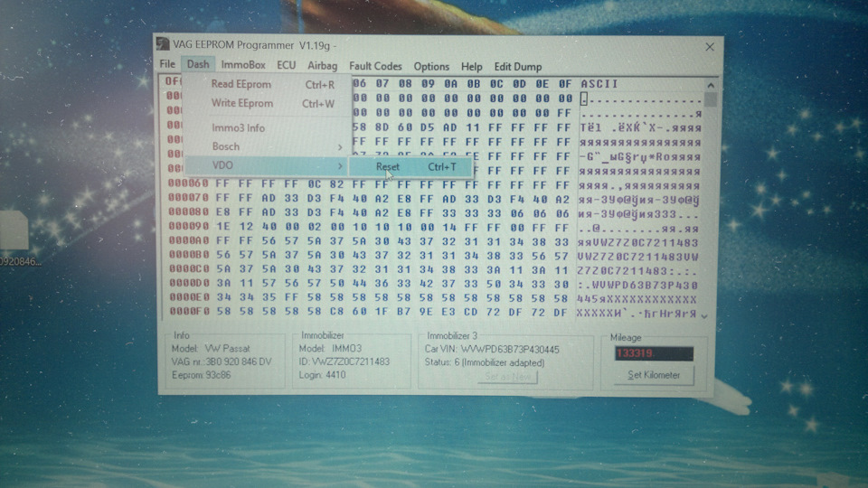Click ID: VWZ7Z0C7211483 text
The width and height of the screenshot is (868, 488).
coord(344,361)
